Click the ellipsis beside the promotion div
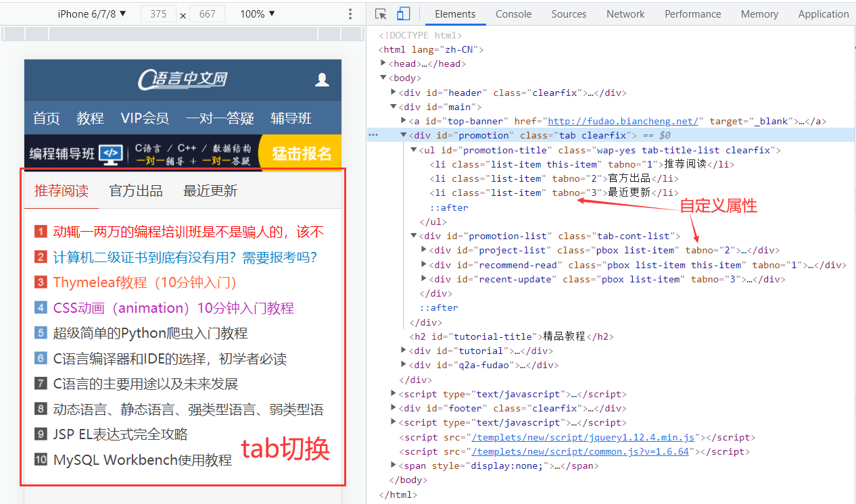Viewport: 856px width, 504px height. 373,135
